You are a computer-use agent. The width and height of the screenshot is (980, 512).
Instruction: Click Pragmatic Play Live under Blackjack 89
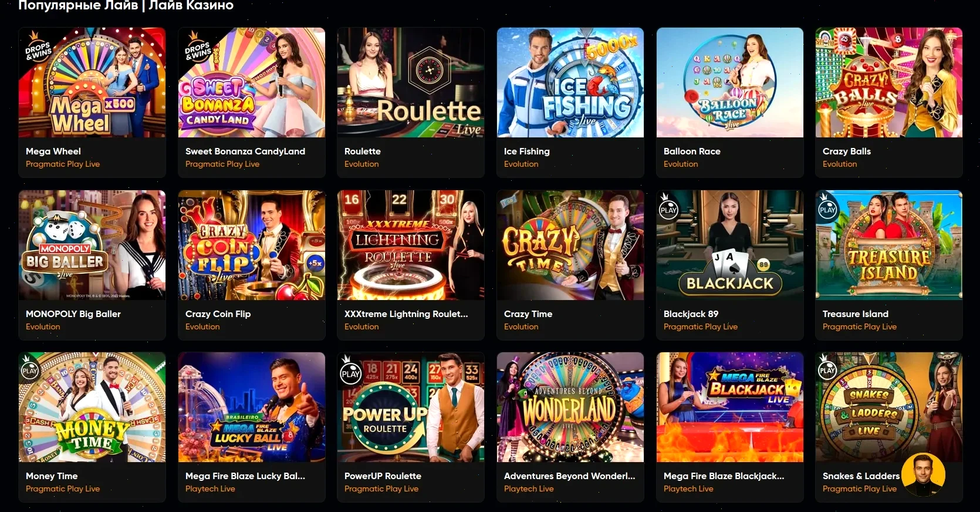[701, 327]
